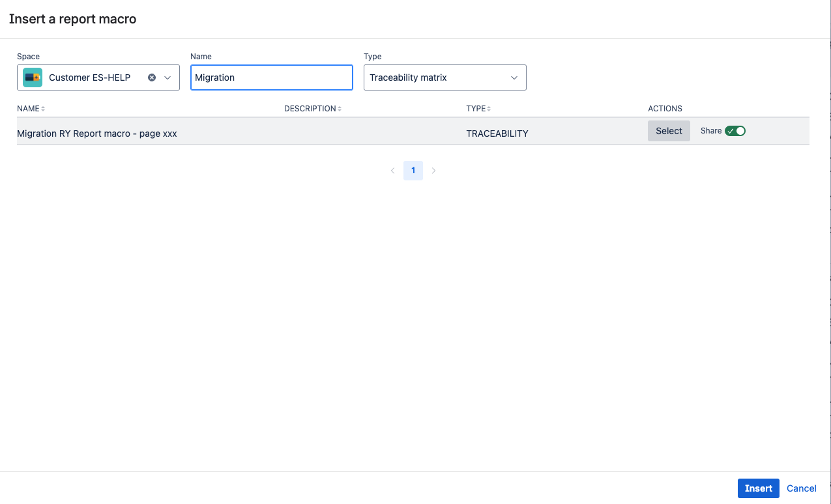The image size is (831, 504).
Task: Click the ACTIONS column header
Action: (665, 109)
